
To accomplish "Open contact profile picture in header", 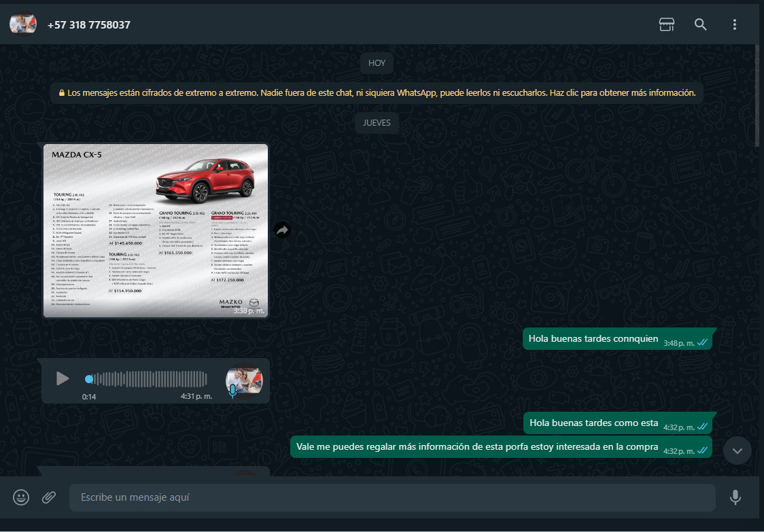I will tap(23, 24).
